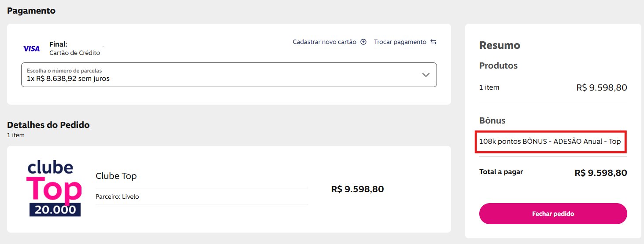
Task: Click the 'Trocar pagamento' link
Action: pos(400,42)
